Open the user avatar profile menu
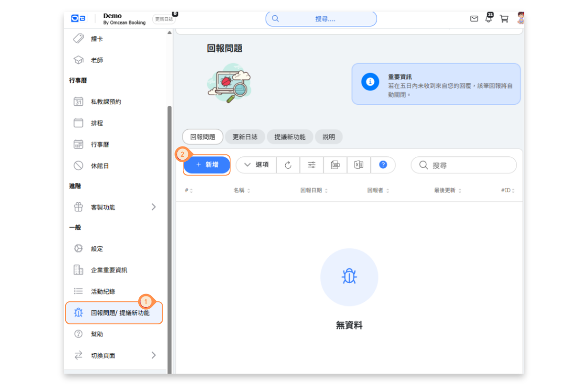Image resolution: width=588 pixels, height=392 pixels. 520,19
